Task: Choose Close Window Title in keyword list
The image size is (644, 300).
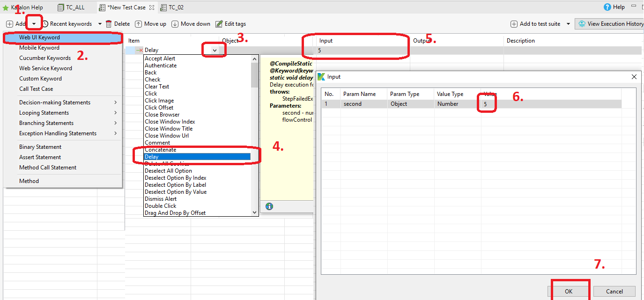Action: coord(197,129)
